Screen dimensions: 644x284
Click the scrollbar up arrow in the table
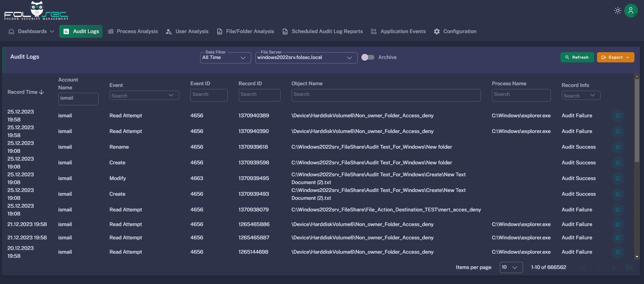tap(636, 76)
